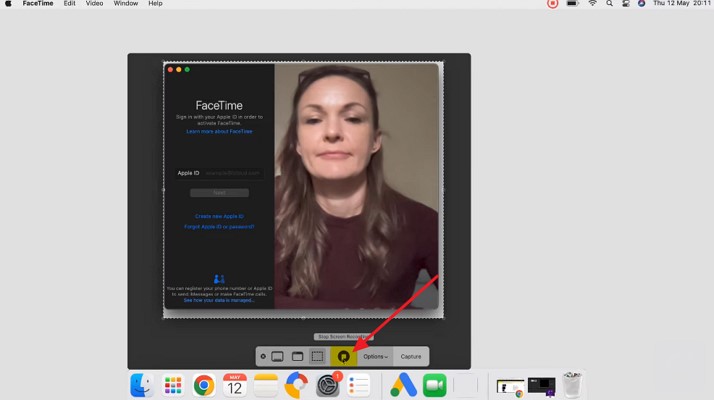Viewport: 714px width, 400px height.
Task: Click the date and time in menu bar
Action: [x=682, y=4]
